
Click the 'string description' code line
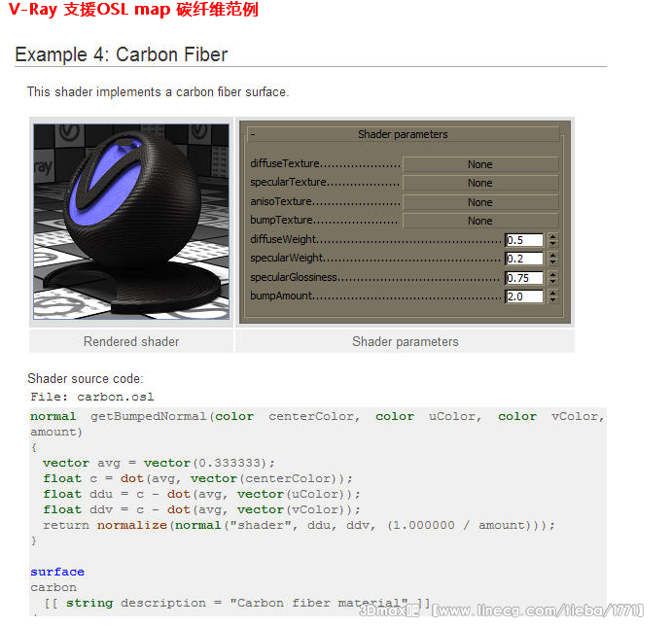click(x=237, y=603)
